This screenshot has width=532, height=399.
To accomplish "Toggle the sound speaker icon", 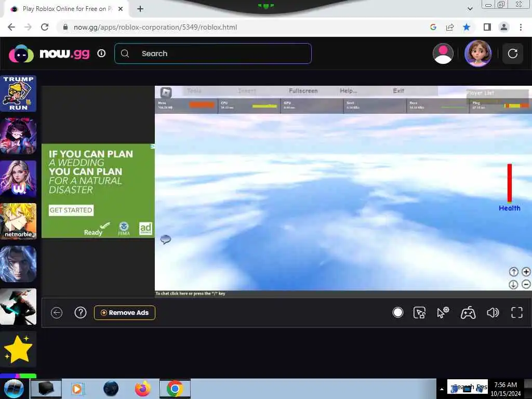I will (493, 312).
